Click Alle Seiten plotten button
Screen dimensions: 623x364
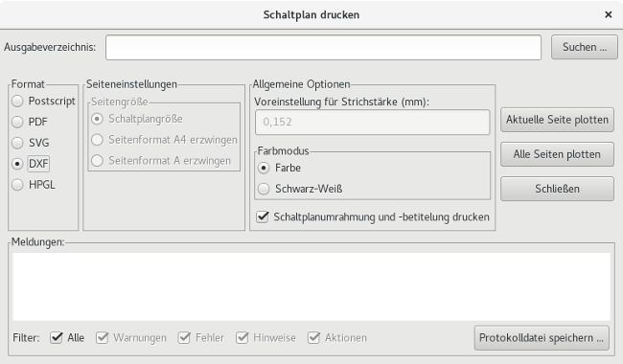click(557, 154)
